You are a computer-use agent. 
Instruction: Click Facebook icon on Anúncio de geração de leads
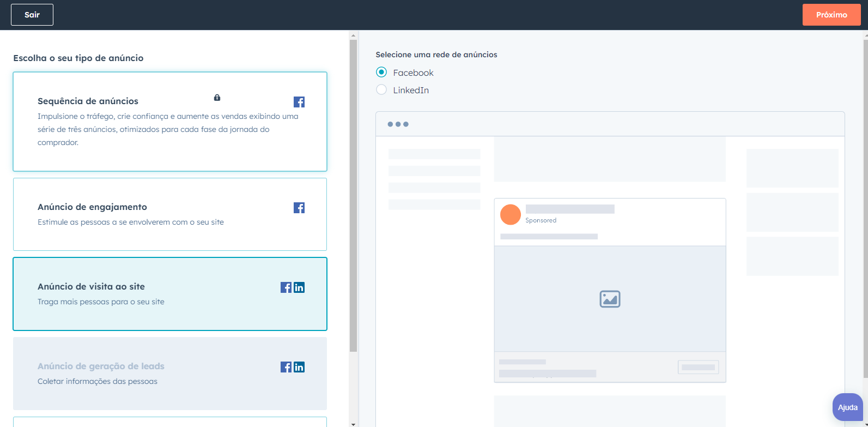pyautogui.click(x=286, y=367)
